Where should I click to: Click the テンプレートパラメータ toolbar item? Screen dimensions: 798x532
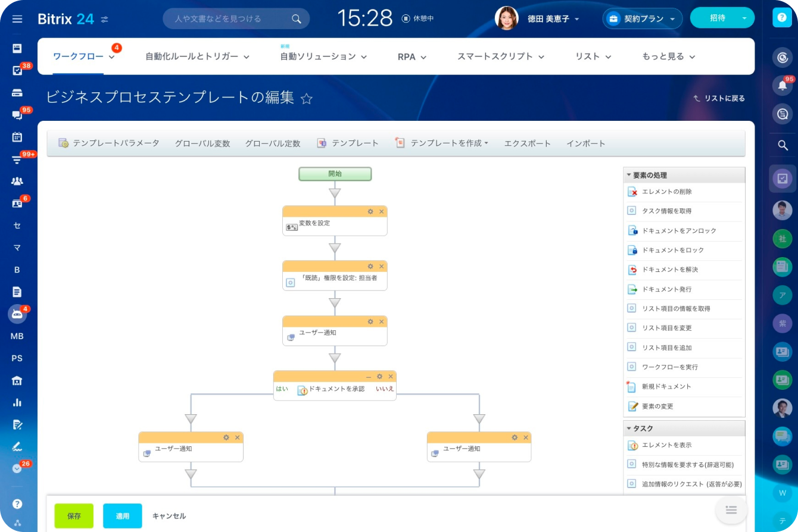pos(109,143)
